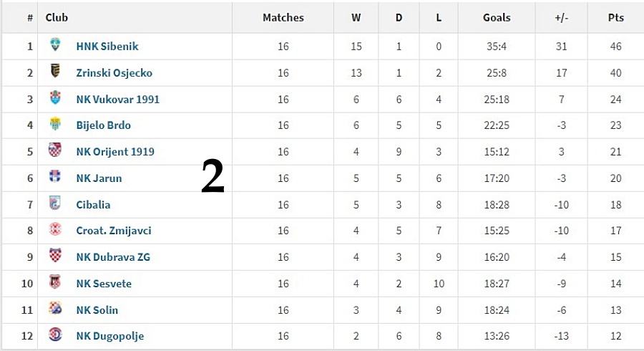This screenshot has height=351, width=644.
Task: Click the NK Dugopolje crest icon
Action: (x=55, y=334)
